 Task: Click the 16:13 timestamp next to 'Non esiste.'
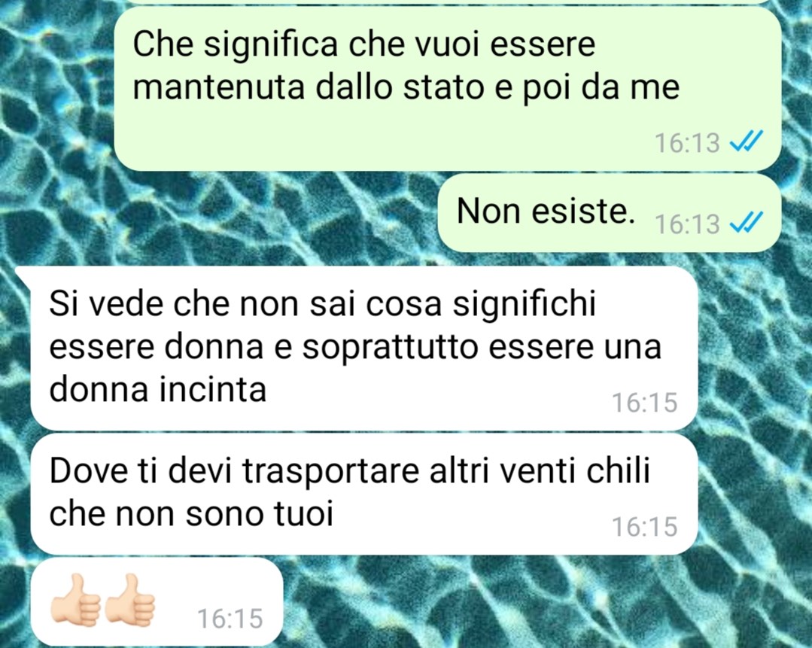click(x=688, y=224)
